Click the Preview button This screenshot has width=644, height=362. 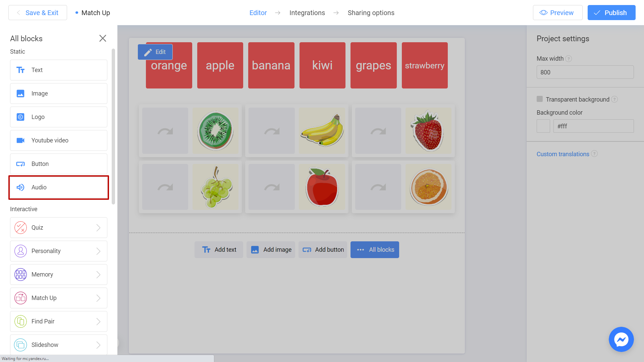(557, 13)
